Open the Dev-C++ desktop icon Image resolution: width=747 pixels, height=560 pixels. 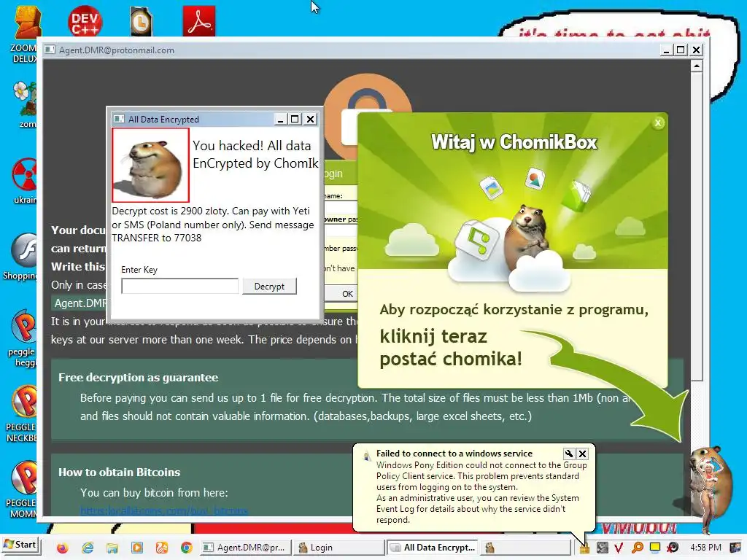tap(85, 21)
